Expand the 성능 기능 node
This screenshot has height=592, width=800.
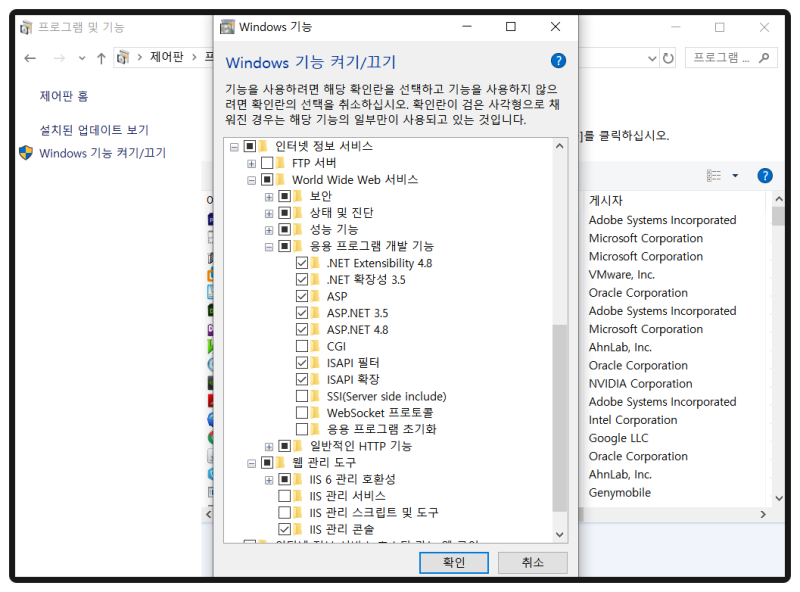(x=269, y=230)
